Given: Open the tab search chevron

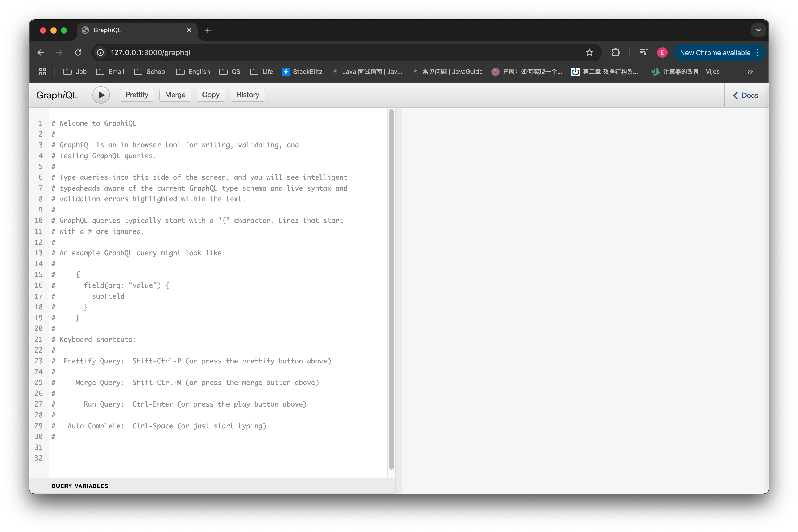Looking at the screenshot, I should [758, 30].
